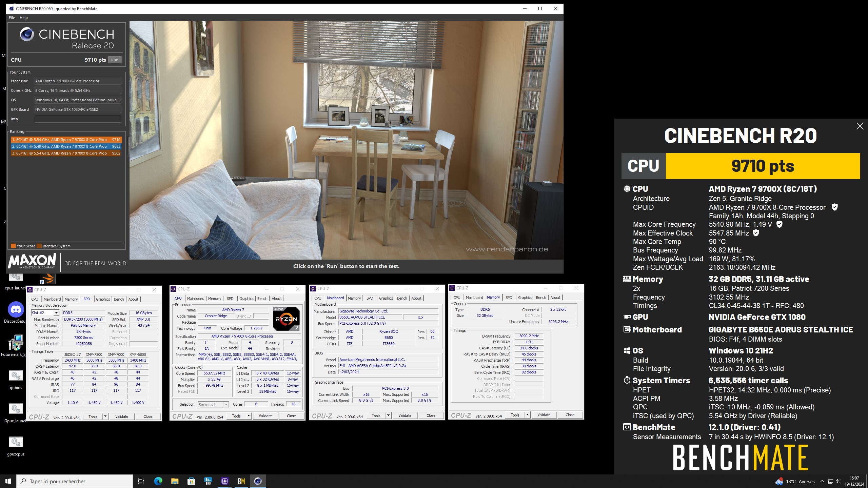Screen dimensions: 868x488
Task: Expand Tools arrow in CPU-Z processor window
Action: coord(249,416)
